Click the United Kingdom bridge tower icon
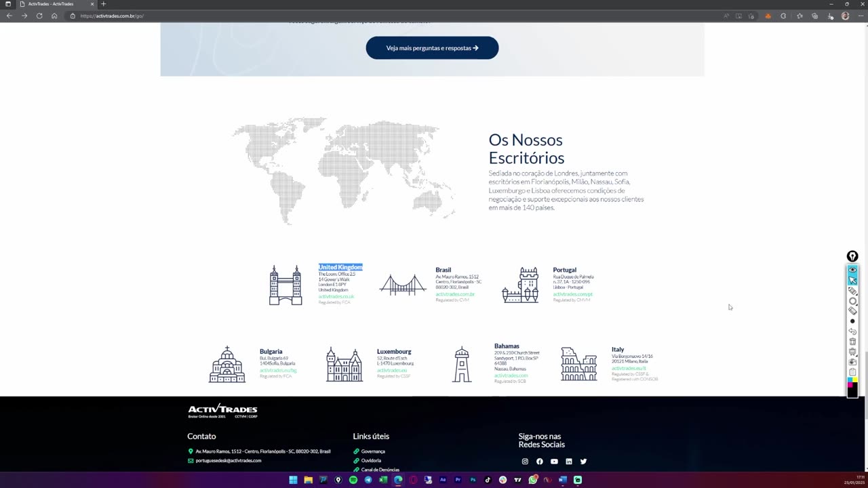This screenshot has height=488, width=868. tap(285, 285)
